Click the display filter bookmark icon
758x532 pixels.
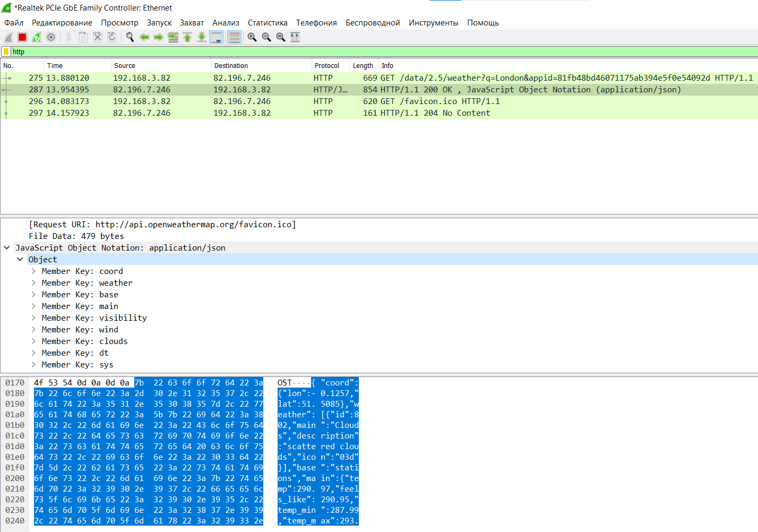[x=6, y=52]
